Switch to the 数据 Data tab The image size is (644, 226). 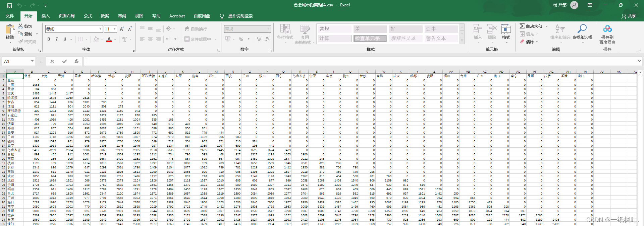[105, 16]
